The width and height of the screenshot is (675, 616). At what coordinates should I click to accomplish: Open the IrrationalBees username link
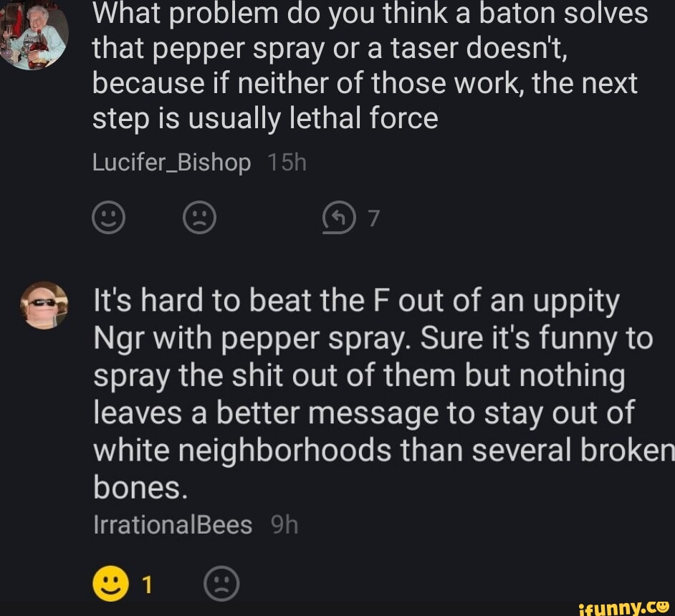point(173,525)
